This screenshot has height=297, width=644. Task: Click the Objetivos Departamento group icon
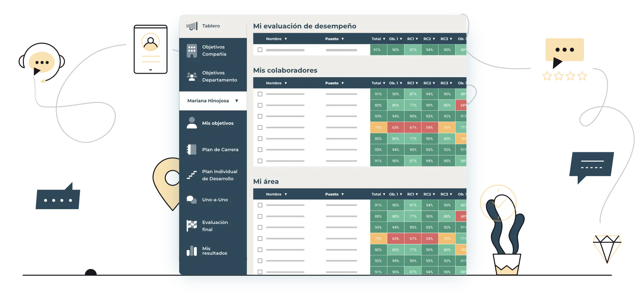click(192, 77)
